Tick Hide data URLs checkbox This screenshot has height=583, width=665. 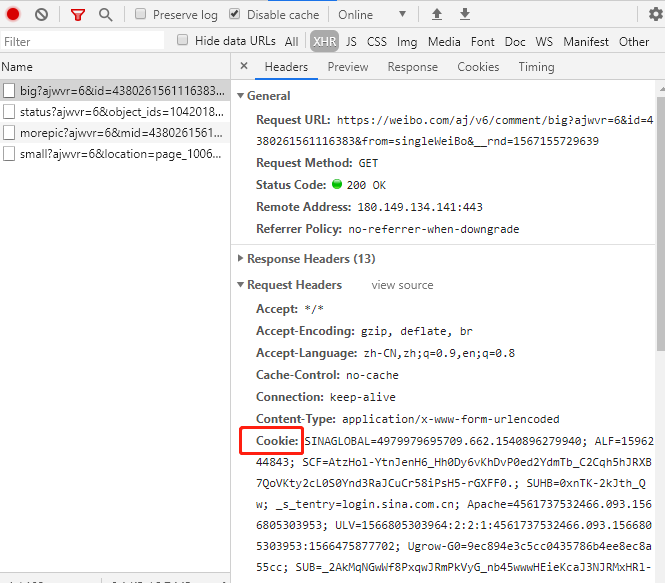tap(182, 40)
